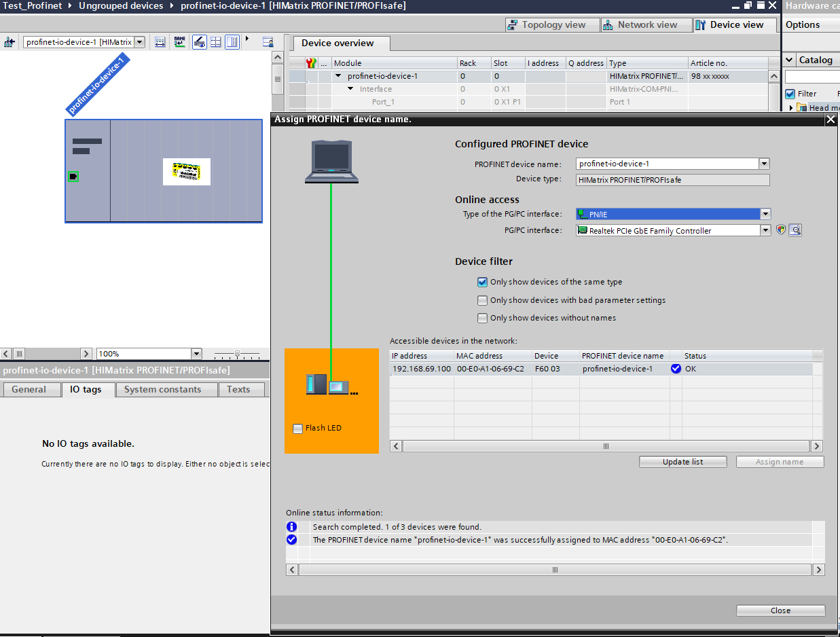Screen dimensions: 840x637
Task: Open the PROFINET device name dropdown
Action: pyautogui.click(x=764, y=164)
